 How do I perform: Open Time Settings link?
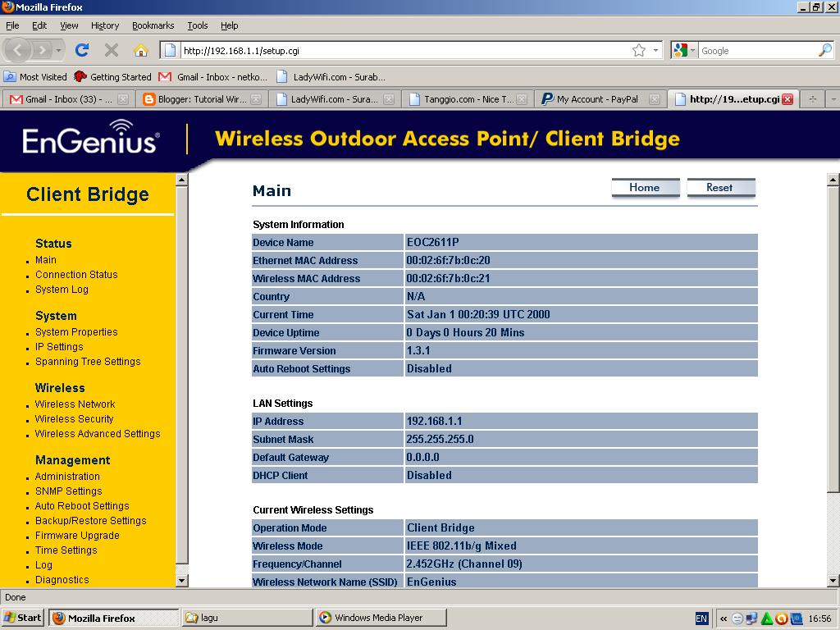(x=66, y=550)
